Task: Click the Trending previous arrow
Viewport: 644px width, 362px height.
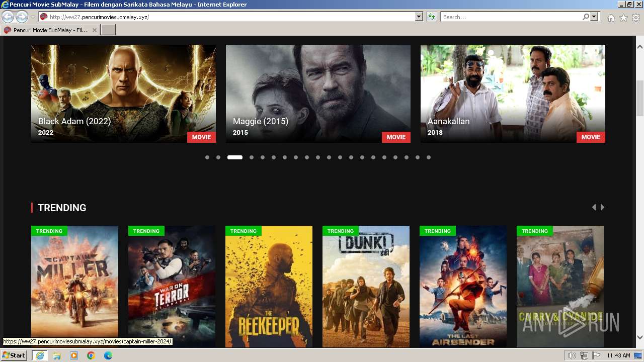Action: [x=594, y=207]
